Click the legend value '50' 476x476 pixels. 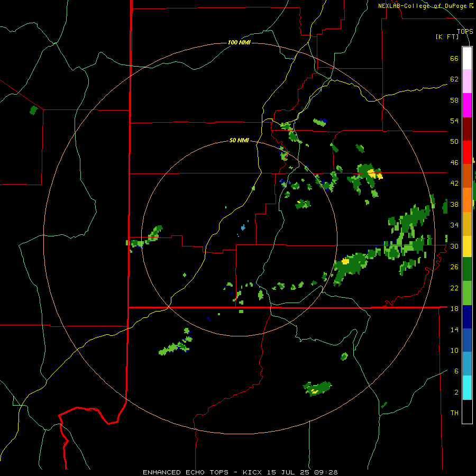click(x=454, y=142)
